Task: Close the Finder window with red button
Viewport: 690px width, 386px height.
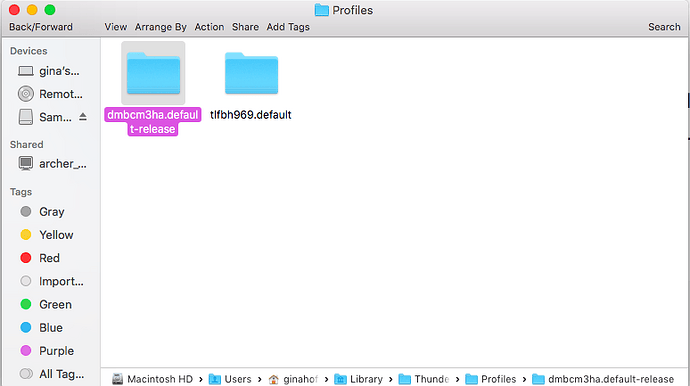Action: pos(14,10)
